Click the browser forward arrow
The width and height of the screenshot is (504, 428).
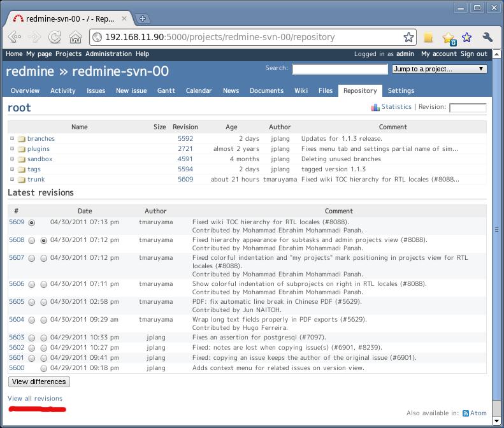tap(34, 37)
